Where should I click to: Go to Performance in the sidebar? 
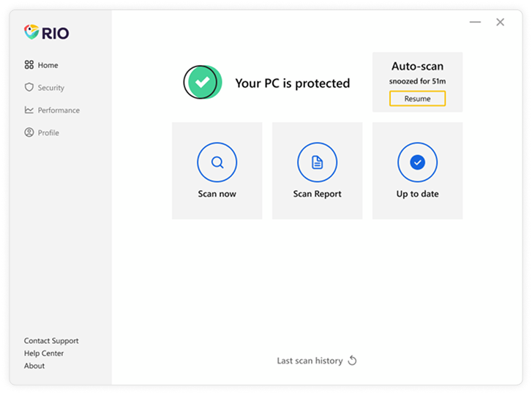(59, 110)
